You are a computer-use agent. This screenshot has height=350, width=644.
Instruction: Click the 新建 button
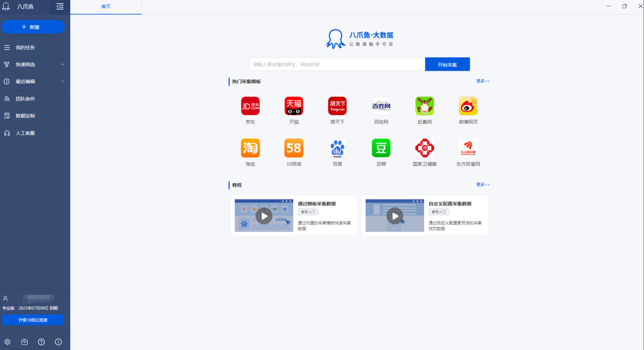[x=33, y=27]
